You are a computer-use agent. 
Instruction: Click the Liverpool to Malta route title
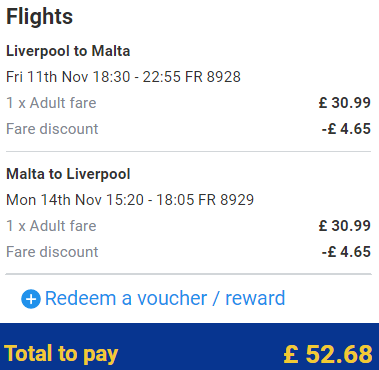coord(68,51)
